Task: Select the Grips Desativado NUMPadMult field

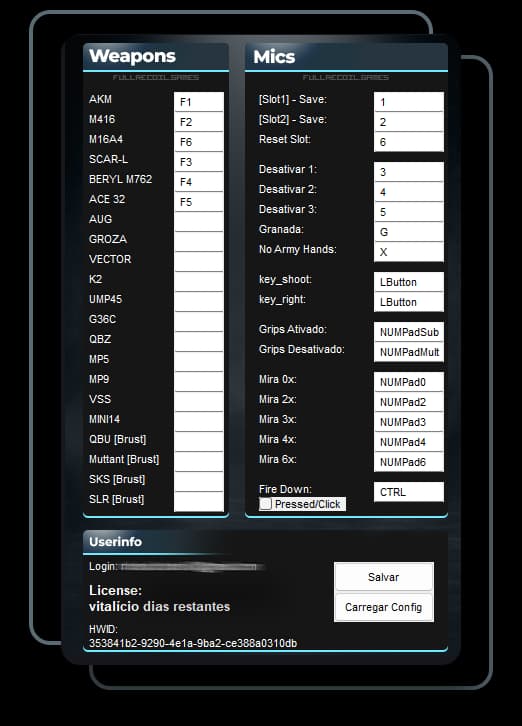Action: 409,352
